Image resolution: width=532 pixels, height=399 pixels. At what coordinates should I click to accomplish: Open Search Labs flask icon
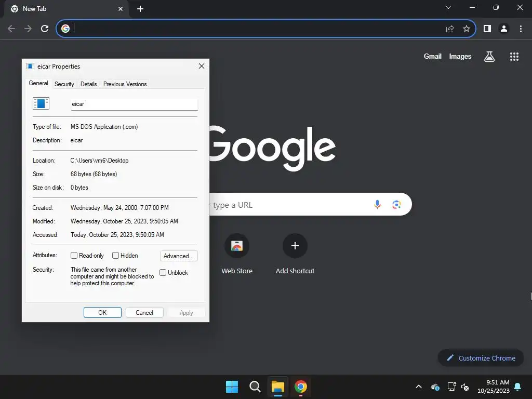pyautogui.click(x=489, y=56)
